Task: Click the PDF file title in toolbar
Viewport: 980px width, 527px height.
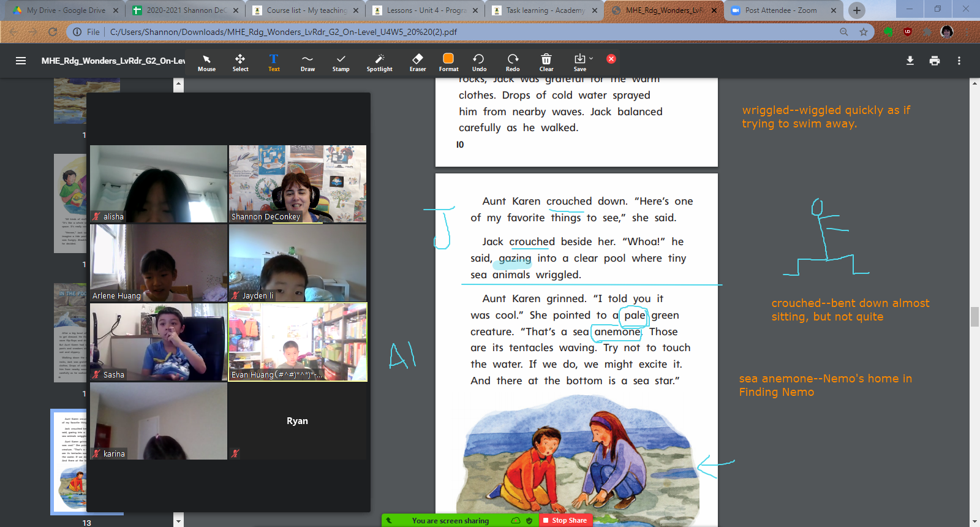Action: coord(113,61)
